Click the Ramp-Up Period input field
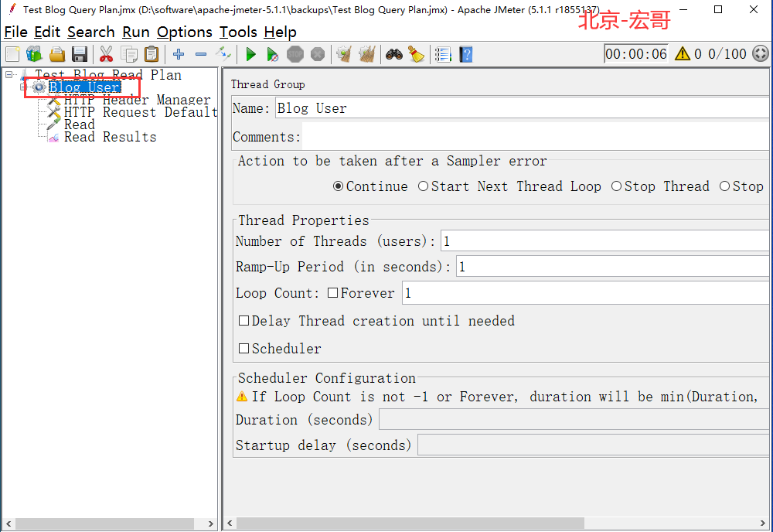 click(x=613, y=267)
